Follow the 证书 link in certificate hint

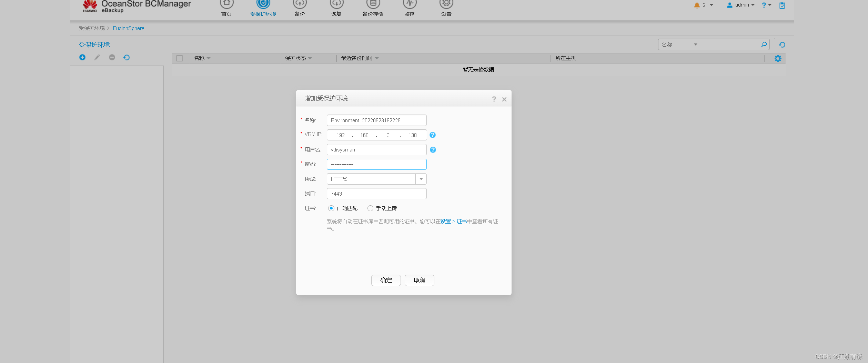tap(462, 222)
